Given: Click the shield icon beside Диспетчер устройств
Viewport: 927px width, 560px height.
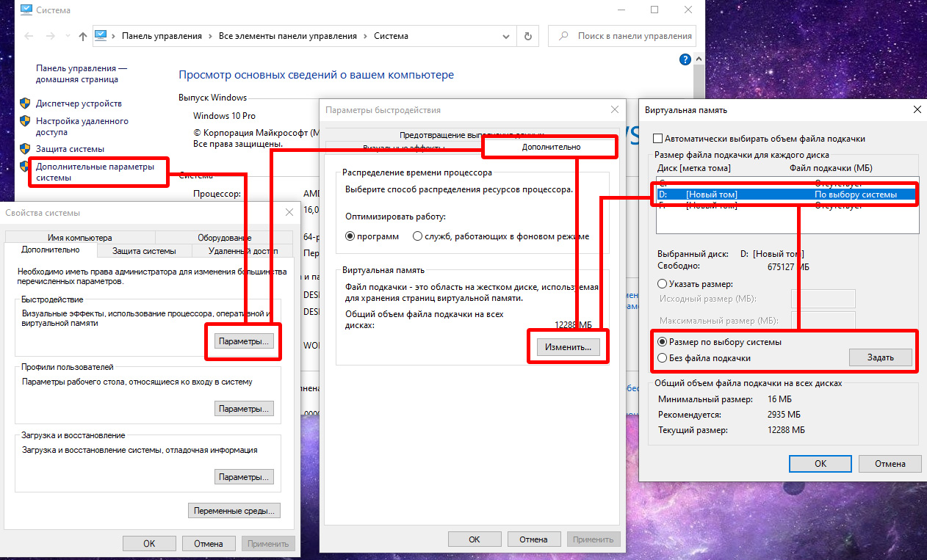Looking at the screenshot, I should [24, 103].
